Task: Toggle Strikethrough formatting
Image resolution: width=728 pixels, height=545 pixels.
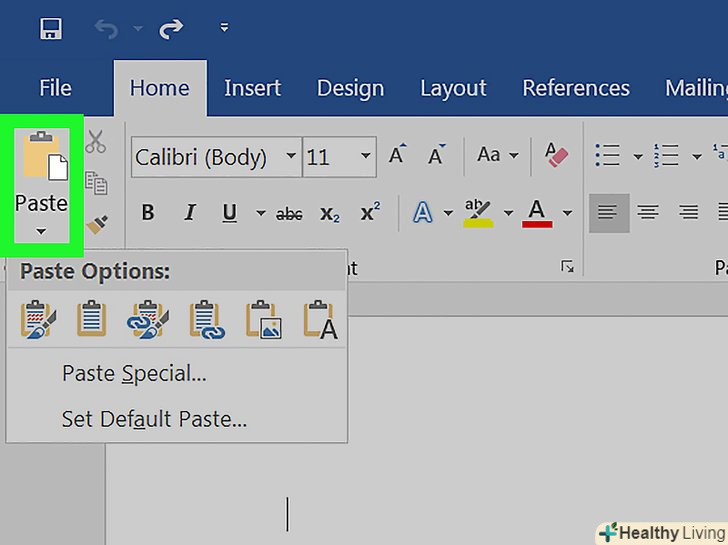Action: [x=289, y=213]
